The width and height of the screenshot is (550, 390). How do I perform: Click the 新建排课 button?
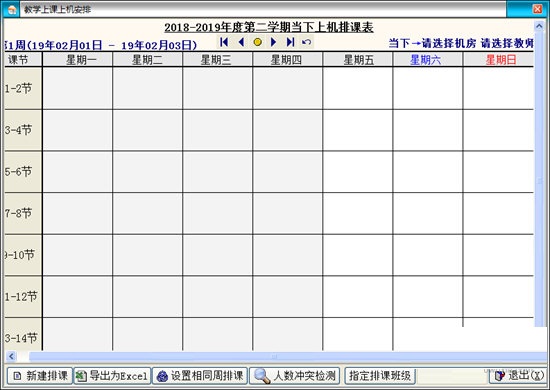click(40, 376)
